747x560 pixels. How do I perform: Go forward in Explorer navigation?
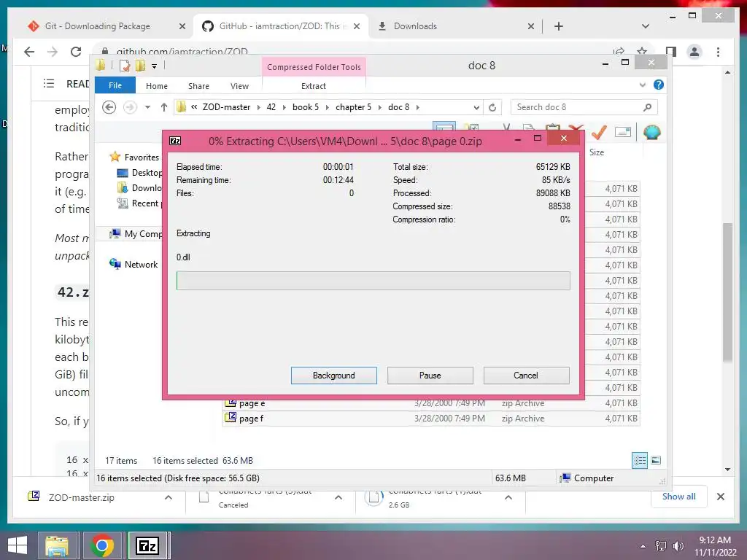(x=130, y=107)
